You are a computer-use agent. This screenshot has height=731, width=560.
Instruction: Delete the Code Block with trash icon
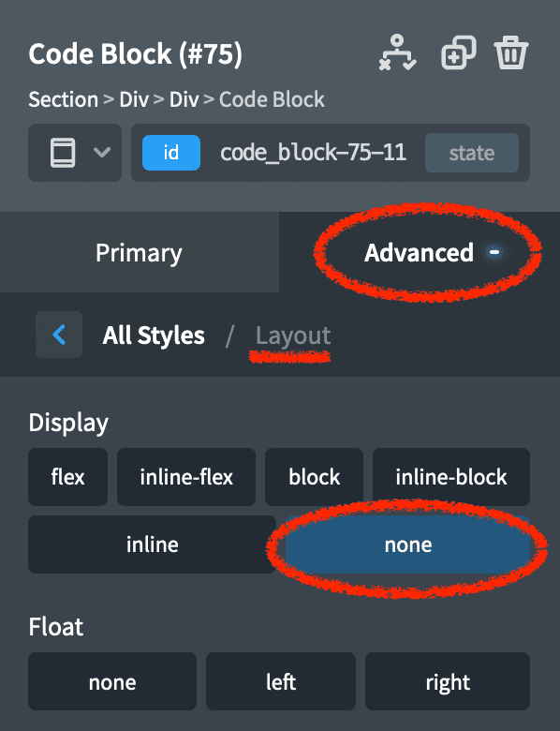pos(511,52)
